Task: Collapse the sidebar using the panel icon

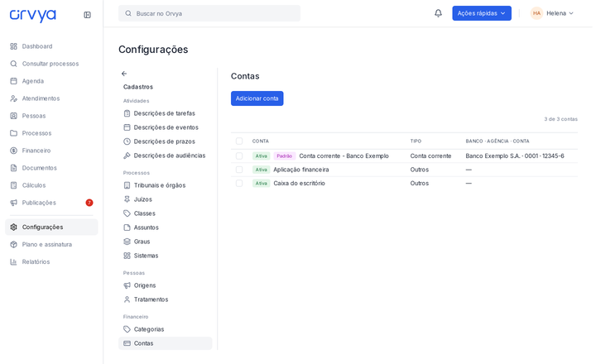Action: point(87,15)
